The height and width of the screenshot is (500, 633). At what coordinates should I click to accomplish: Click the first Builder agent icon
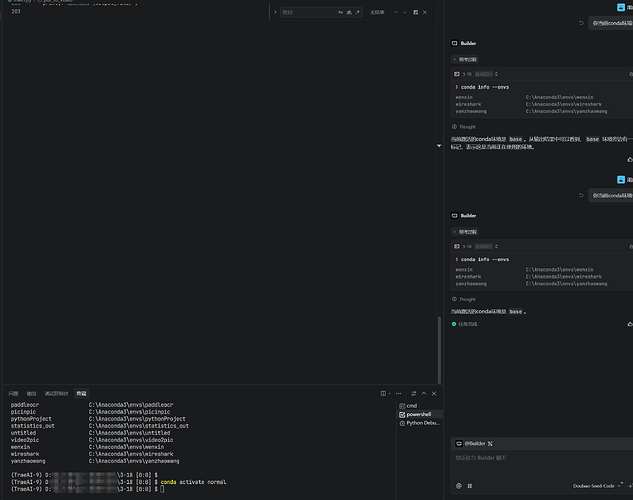click(455, 43)
